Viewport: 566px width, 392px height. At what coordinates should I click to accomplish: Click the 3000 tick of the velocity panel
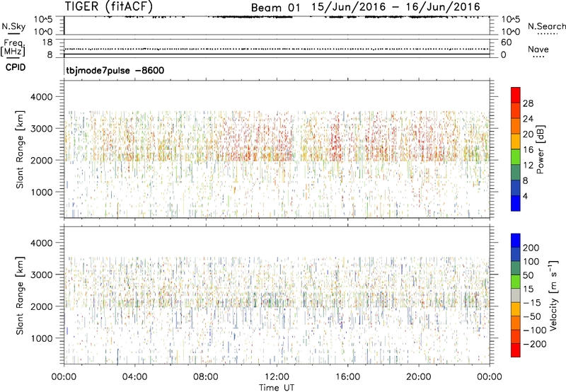pyautogui.click(x=42, y=275)
